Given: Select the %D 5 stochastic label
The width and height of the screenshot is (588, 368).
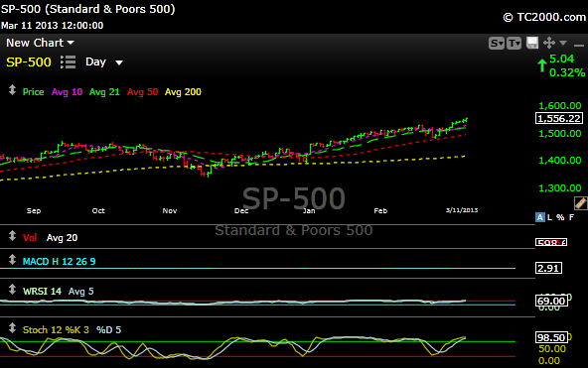Looking at the screenshot, I should 108,330.
